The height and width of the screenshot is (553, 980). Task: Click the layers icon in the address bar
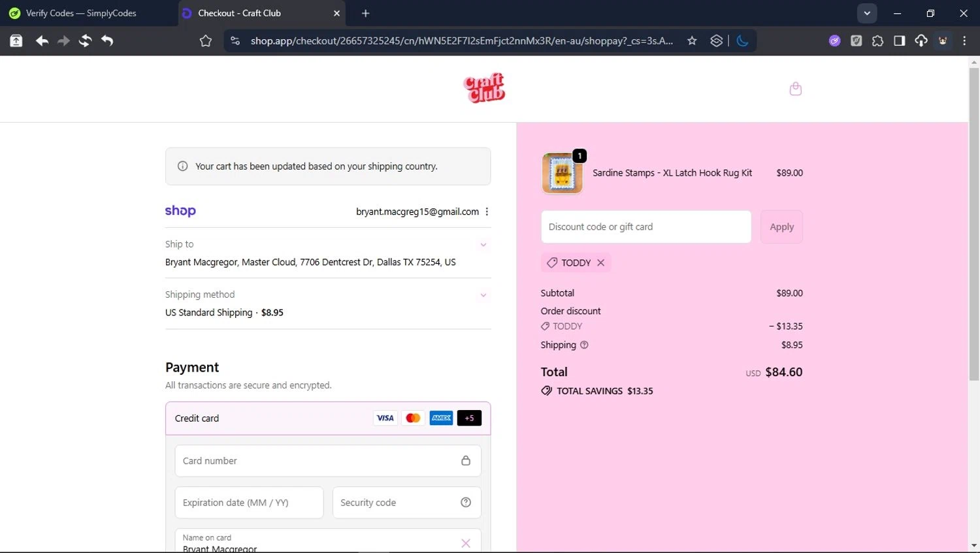pos(717,40)
